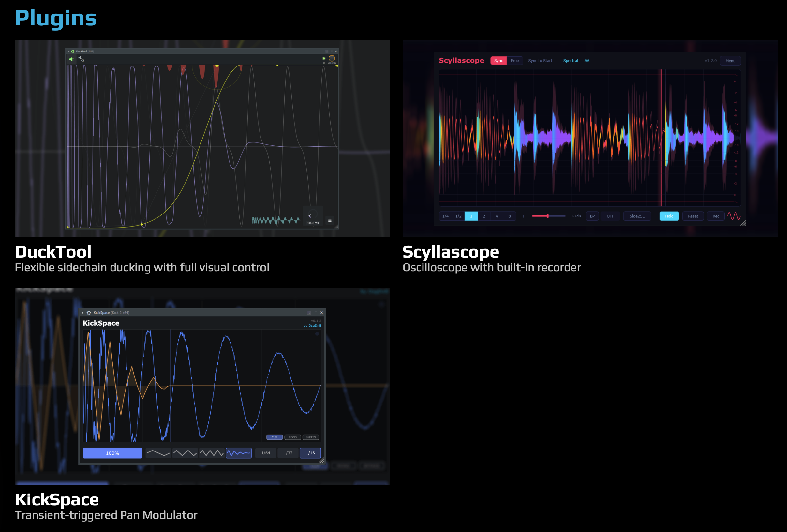Click the KickSpace 100% amount bar

112,453
